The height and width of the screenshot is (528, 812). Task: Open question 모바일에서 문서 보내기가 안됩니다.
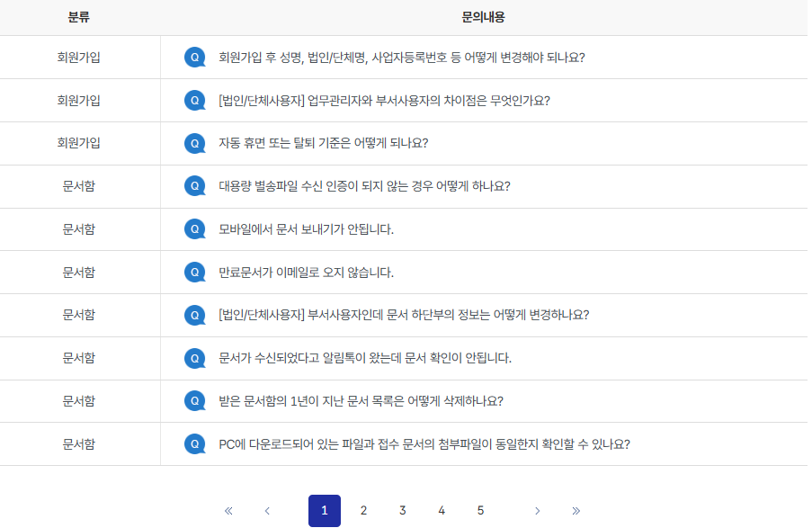pyautogui.click(x=306, y=229)
